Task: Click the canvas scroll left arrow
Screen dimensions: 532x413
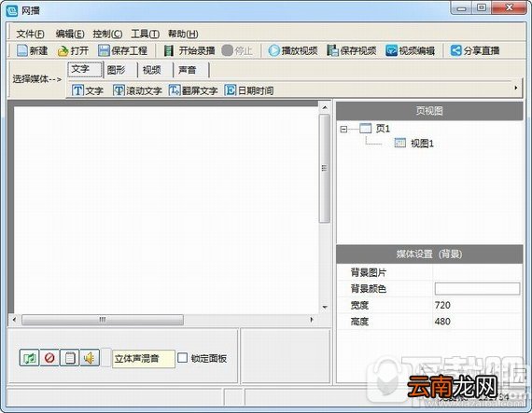Action: tap(14, 320)
